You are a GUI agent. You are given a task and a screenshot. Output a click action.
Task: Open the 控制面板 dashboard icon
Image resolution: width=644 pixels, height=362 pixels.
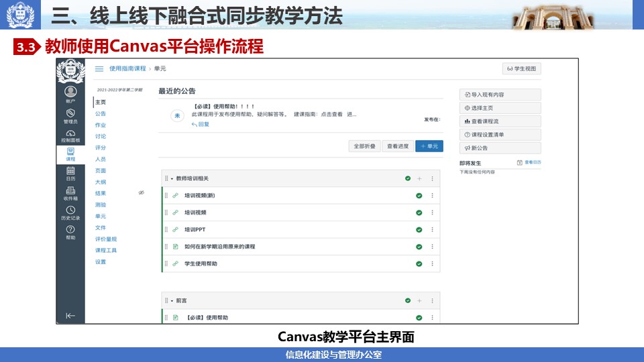tap(70, 136)
